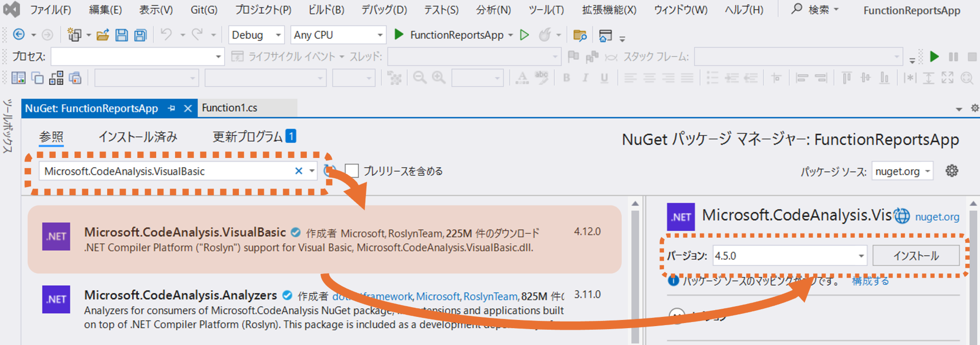Click the NuGet settings gear icon
980x345 pixels.
pos(952,171)
